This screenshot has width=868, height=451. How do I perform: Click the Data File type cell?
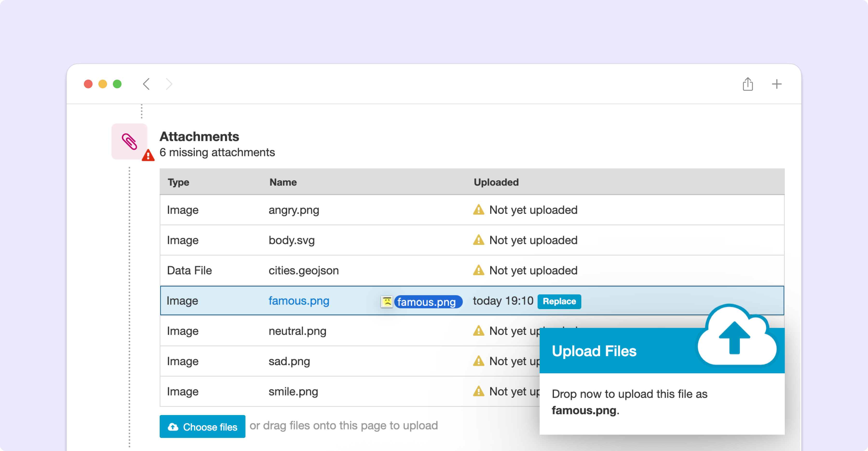(189, 270)
